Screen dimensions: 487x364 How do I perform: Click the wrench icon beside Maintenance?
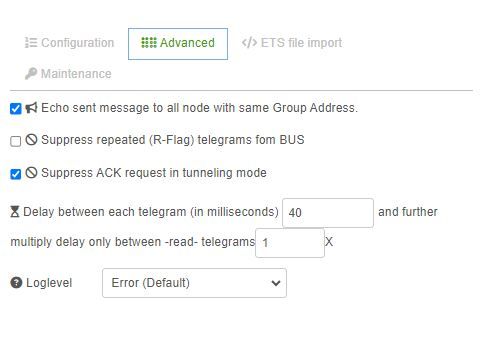(x=31, y=74)
